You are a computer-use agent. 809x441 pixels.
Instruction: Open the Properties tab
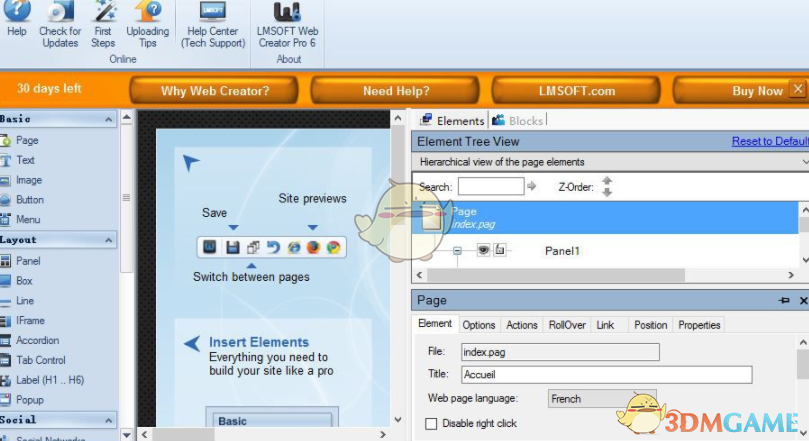click(699, 325)
